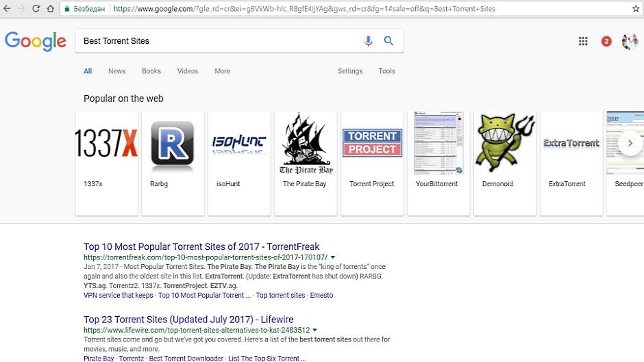Reload the page with the refresh icon

[36, 9]
